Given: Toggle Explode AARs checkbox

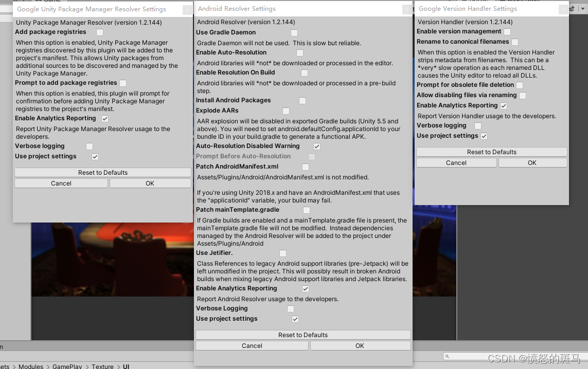Looking at the screenshot, I should [x=286, y=111].
